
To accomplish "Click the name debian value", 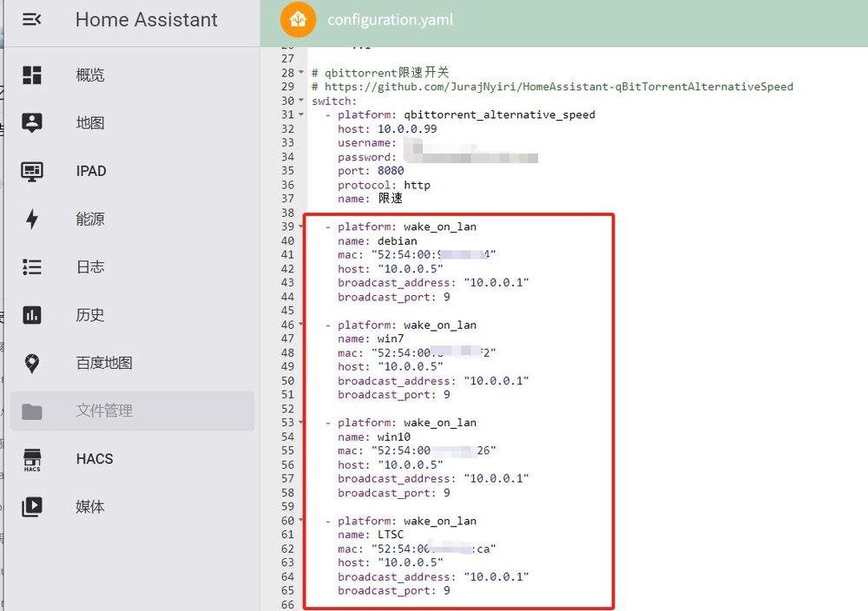I will click(397, 240).
